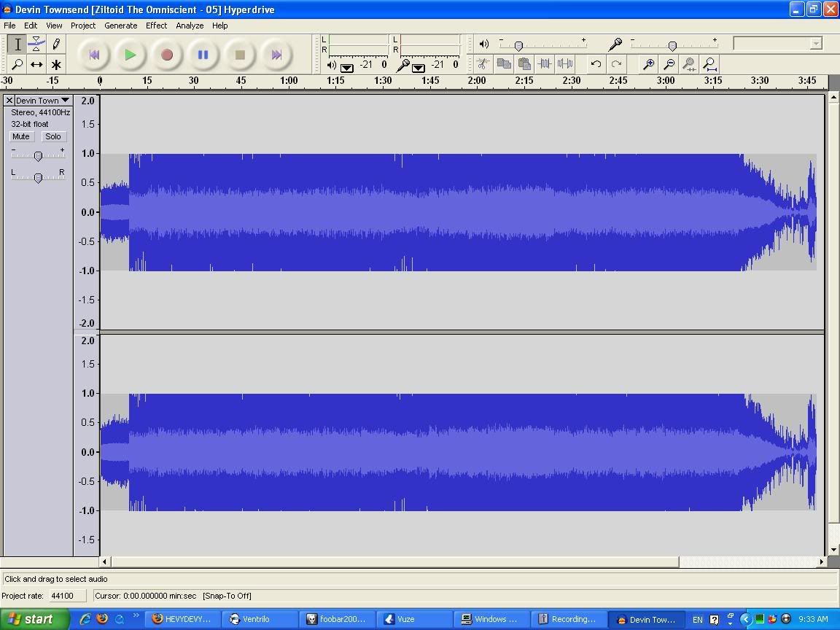
Task: Click the Cut scissors icon
Action: [x=483, y=64]
